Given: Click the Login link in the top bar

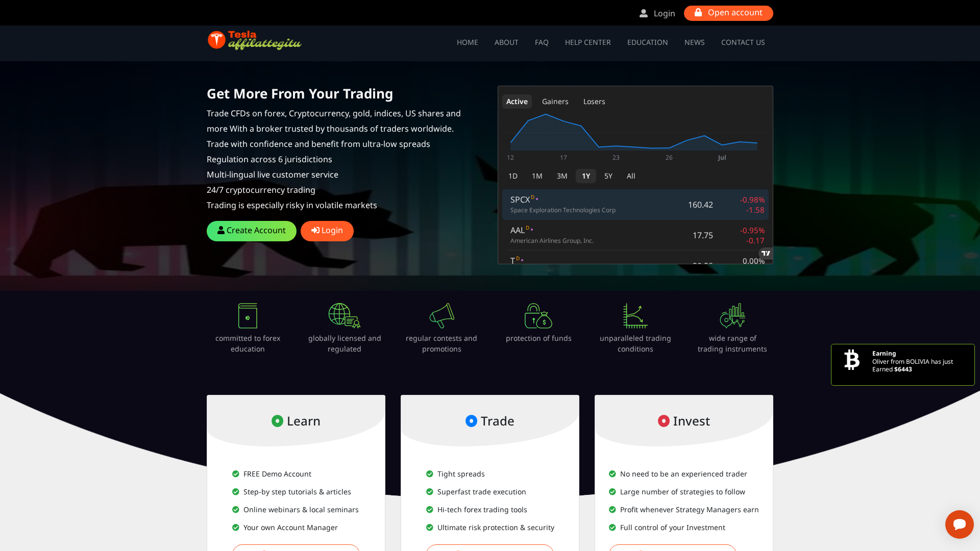Looking at the screenshot, I should [x=657, y=14].
